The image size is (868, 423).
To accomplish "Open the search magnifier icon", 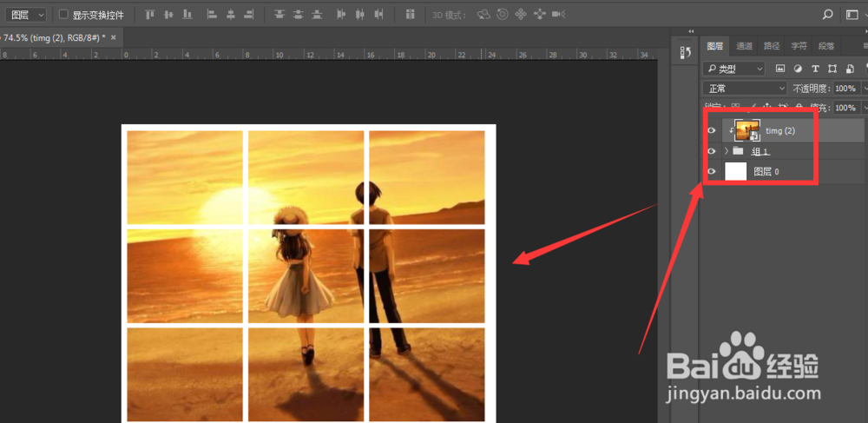I will [x=827, y=15].
